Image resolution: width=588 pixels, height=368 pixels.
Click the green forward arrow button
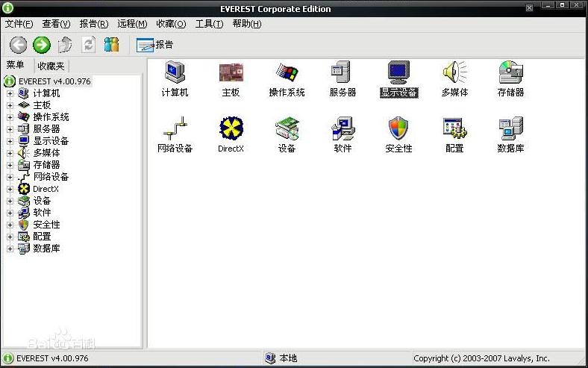42,45
